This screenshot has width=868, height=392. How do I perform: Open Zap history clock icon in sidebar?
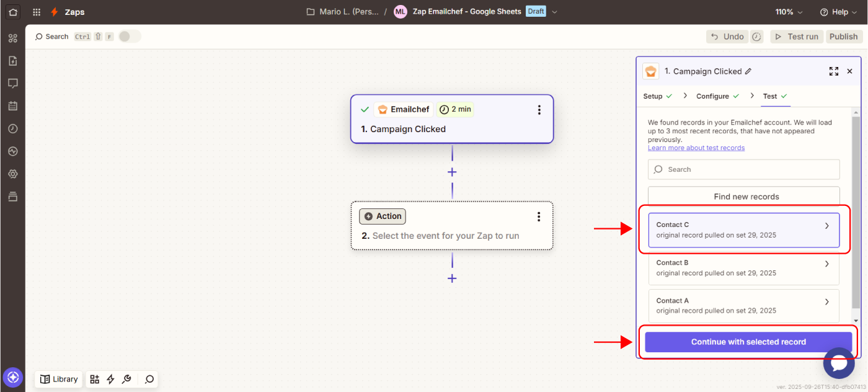12,128
